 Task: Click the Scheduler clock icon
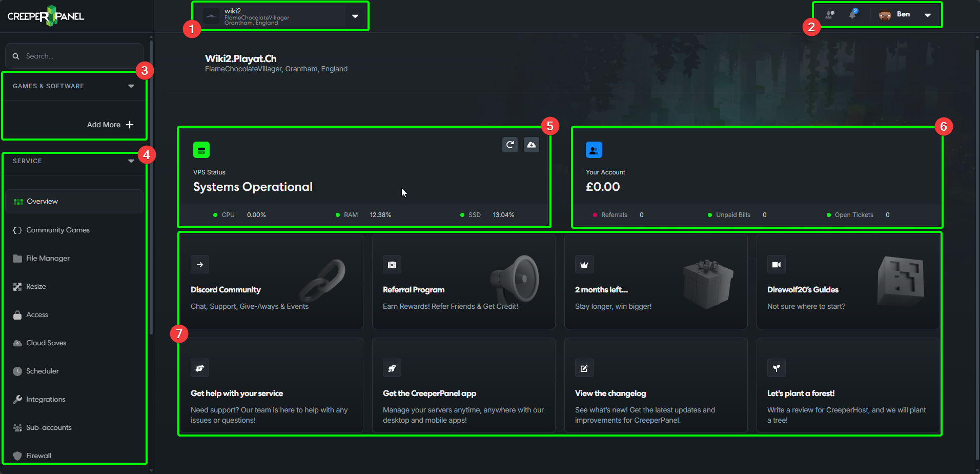point(17,371)
